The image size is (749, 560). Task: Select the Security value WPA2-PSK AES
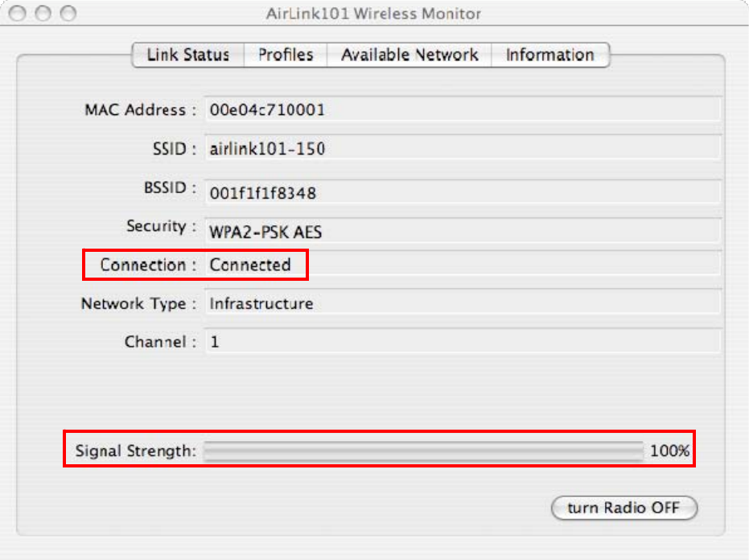click(x=265, y=233)
